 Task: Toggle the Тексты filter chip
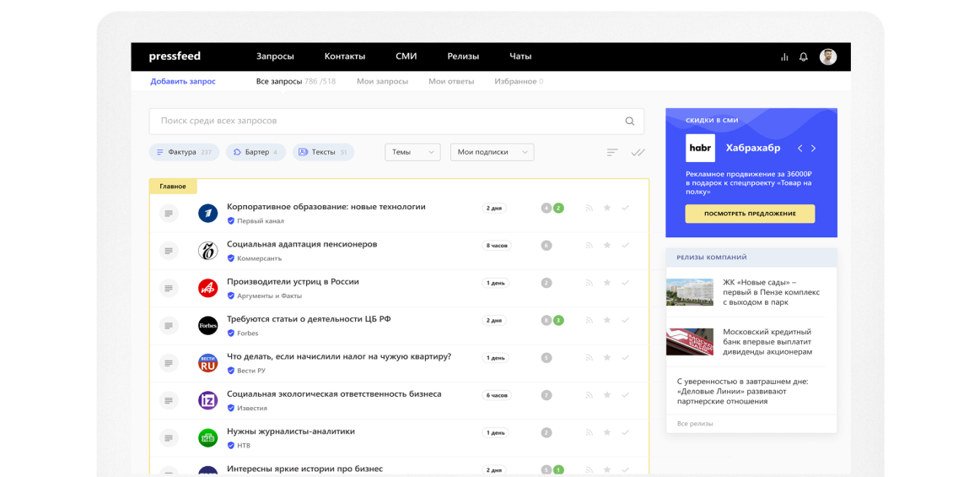point(323,152)
